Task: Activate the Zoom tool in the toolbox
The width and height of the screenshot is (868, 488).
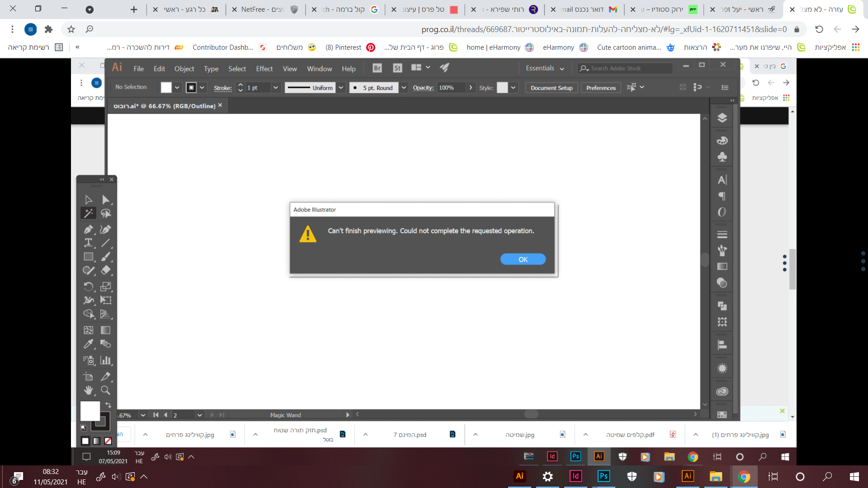Action: pyautogui.click(x=106, y=390)
